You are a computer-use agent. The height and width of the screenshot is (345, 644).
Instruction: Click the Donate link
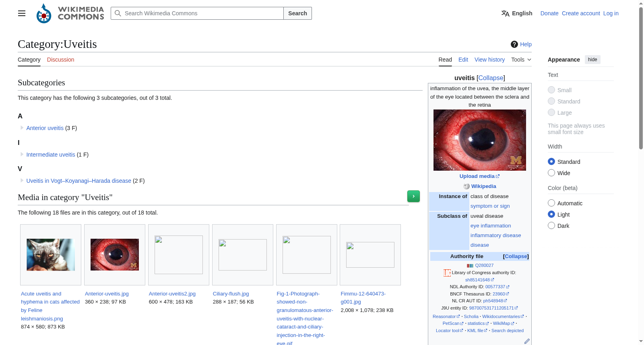tap(549, 13)
